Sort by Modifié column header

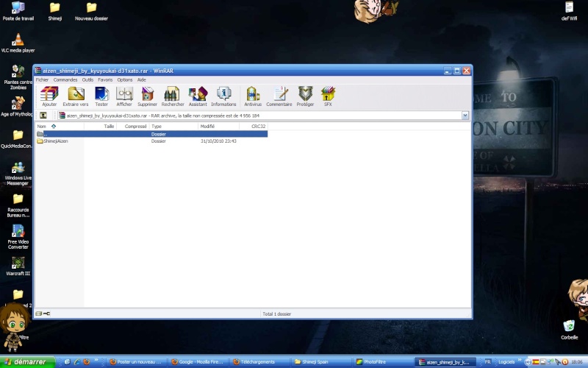pyautogui.click(x=218, y=126)
